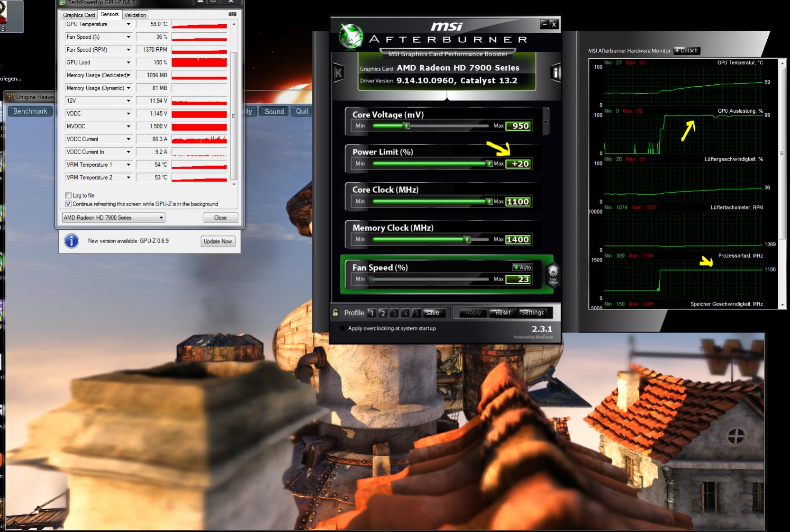Toggle the profile lock padlock icon
The image size is (790, 532).
tap(335, 313)
